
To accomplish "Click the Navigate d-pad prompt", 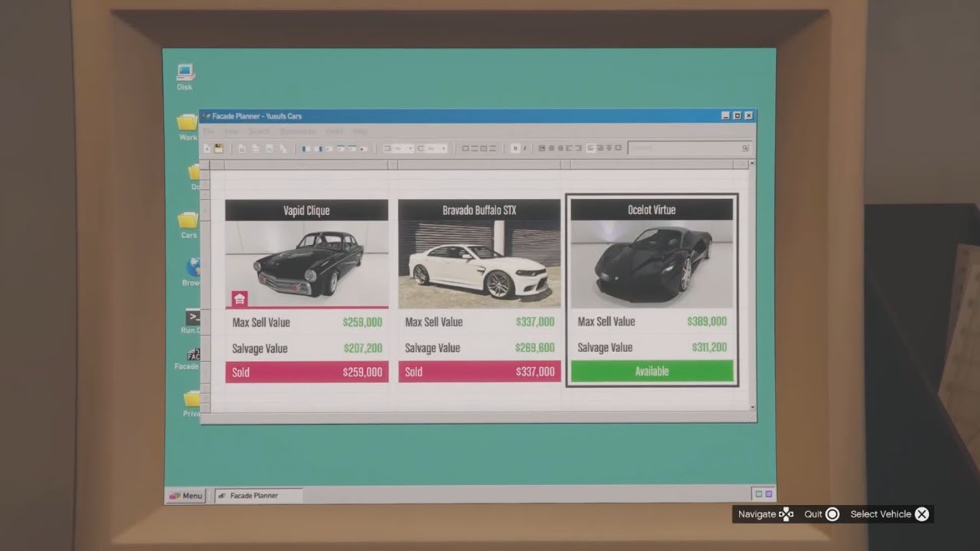I will point(766,514).
